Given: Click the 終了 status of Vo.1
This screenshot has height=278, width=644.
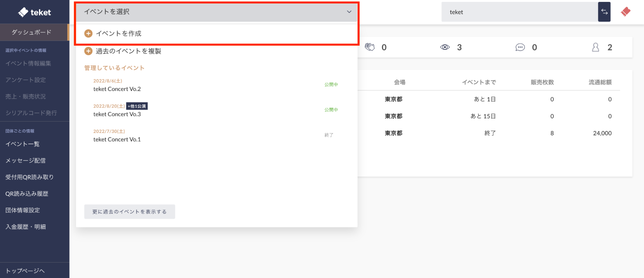Looking at the screenshot, I should 329,135.
